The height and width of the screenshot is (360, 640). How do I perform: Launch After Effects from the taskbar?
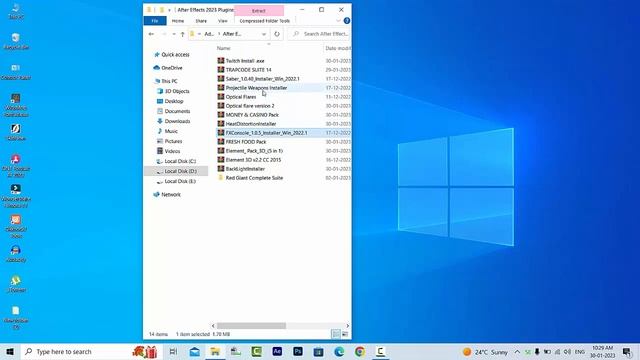(277, 351)
